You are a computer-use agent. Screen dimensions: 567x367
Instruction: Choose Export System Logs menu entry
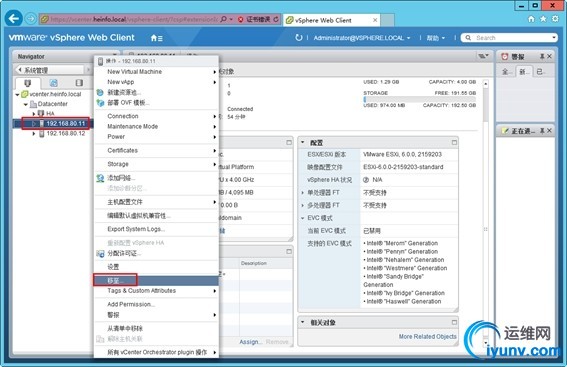tap(156, 229)
